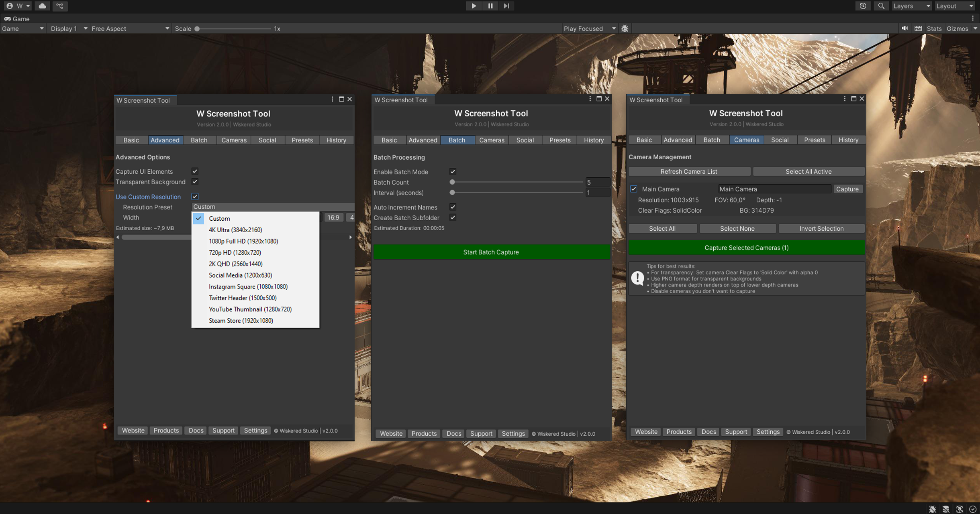Viewport: 980px width, 514px height.
Task: Click the frame debugger bug icon
Action: (x=625, y=28)
